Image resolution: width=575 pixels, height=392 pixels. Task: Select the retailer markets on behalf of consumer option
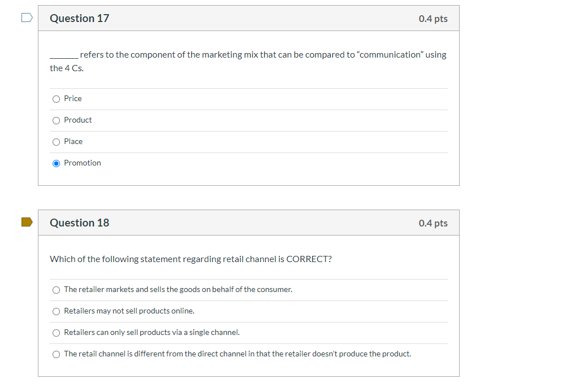(x=56, y=290)
